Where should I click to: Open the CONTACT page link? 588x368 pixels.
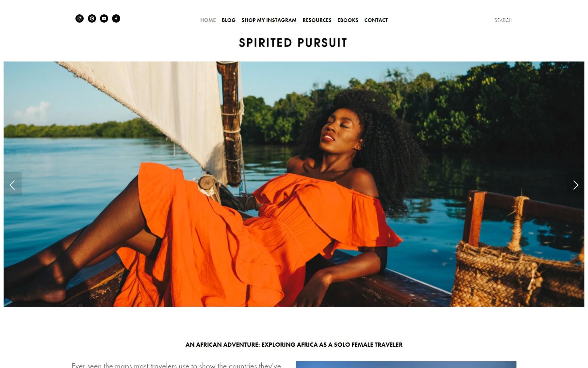(x=376, y=20)
